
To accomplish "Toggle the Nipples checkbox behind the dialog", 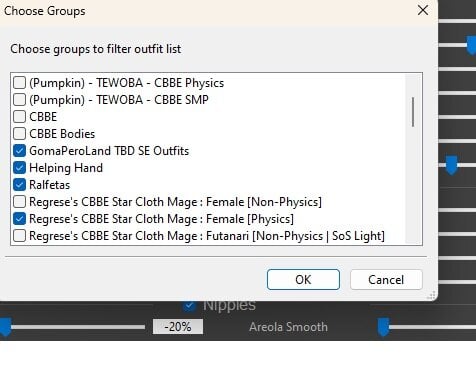I will (x=189, y=306).
